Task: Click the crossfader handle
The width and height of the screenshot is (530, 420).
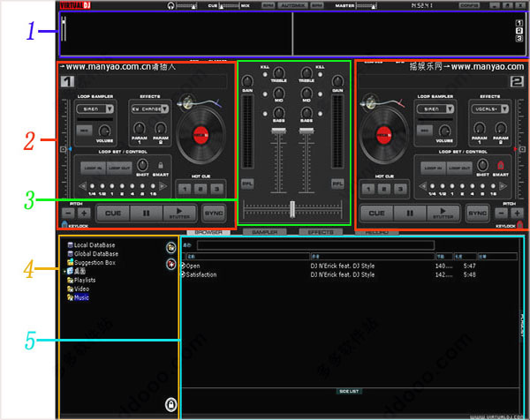Action: point(292,209)
